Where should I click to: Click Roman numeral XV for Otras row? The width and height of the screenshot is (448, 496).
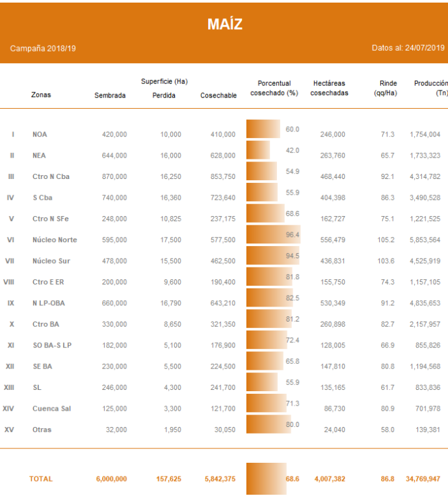(9, 430)
